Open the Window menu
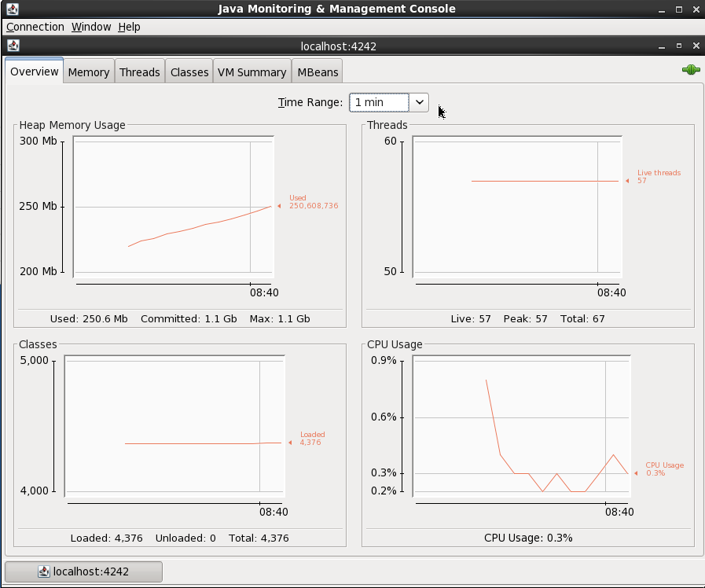 91,27
